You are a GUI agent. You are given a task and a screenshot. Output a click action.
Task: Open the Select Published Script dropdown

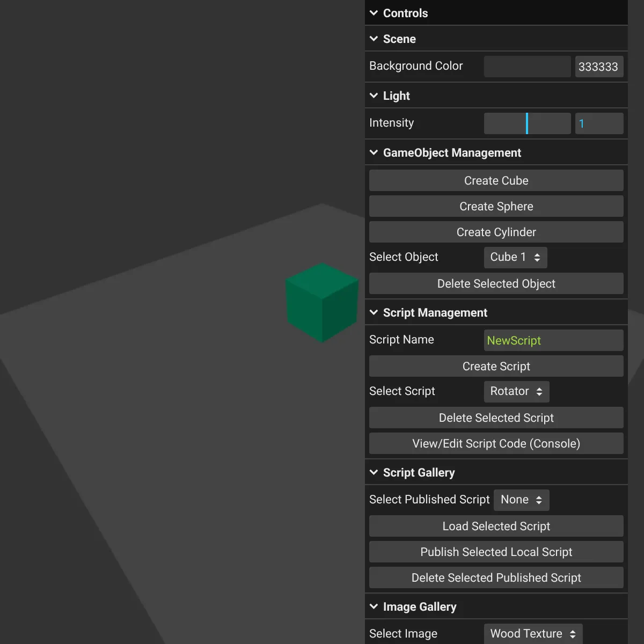pos(521,500)
